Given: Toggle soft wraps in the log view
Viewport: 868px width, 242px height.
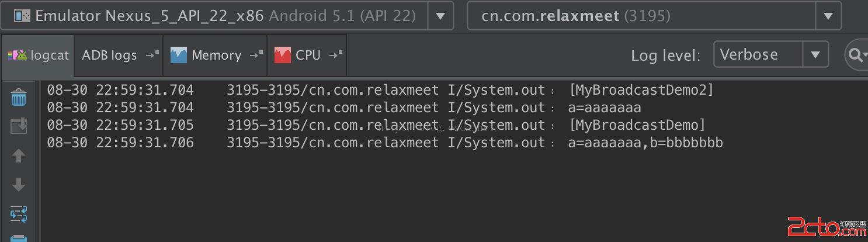Looking at the screenshot, I should click(x=19, y=213).
